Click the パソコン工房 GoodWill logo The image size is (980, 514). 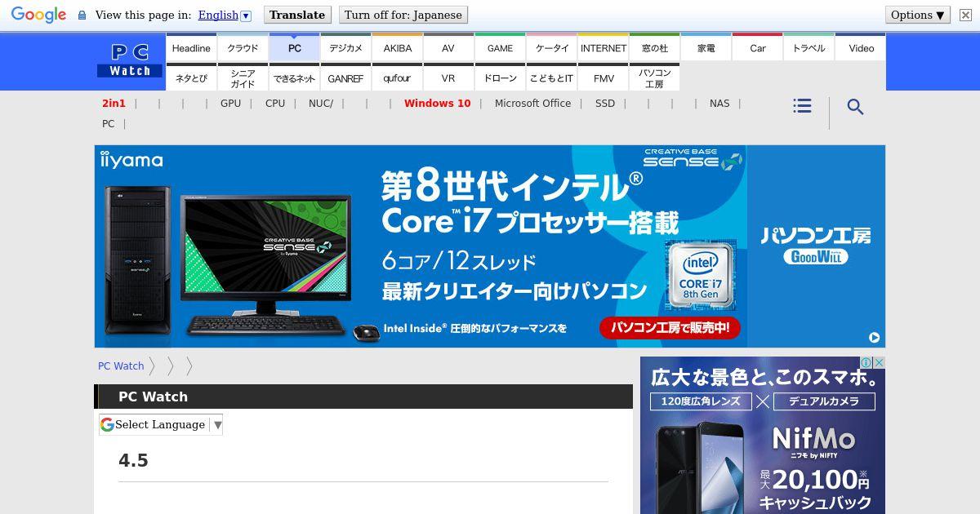tap(816, 246)
